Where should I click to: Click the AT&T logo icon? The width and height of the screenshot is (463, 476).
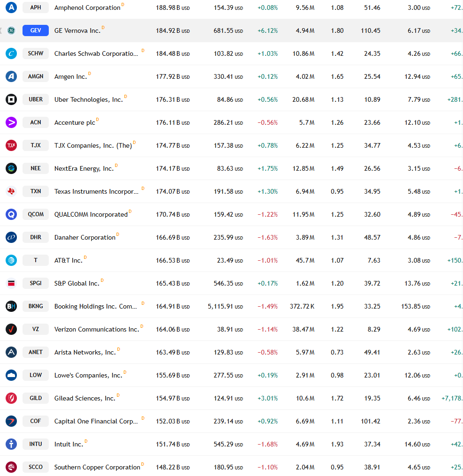coord(11,260)
